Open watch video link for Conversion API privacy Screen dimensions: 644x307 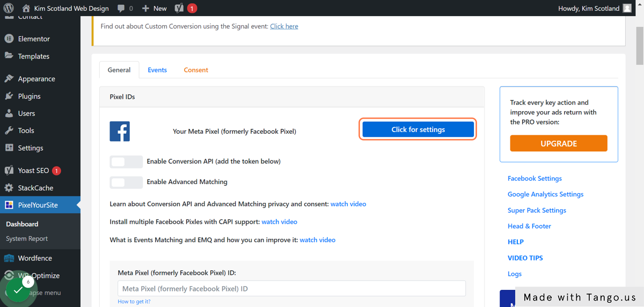(x=348, y=204)
